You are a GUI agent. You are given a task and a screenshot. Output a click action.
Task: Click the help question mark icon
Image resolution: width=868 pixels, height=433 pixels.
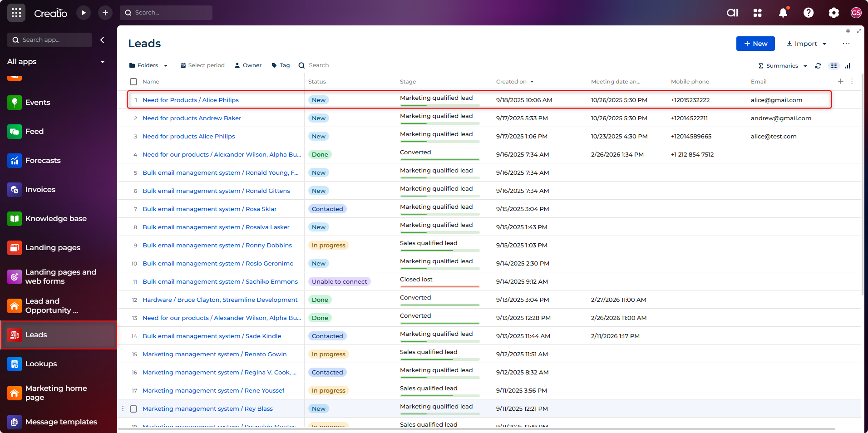coord(809,13)
